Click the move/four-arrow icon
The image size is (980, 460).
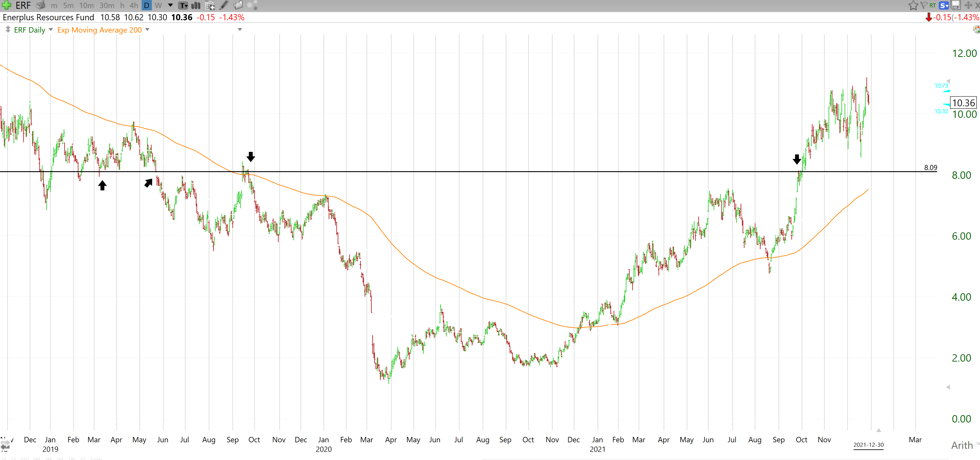click(x=968, y=5)
